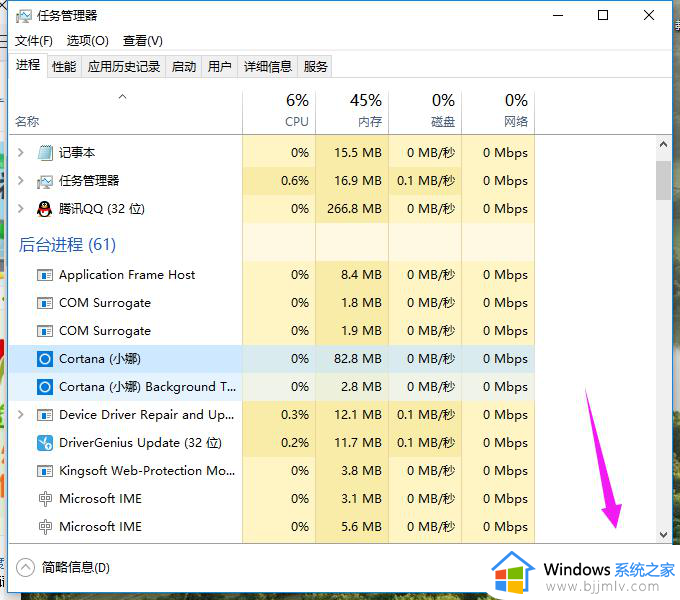Select the Cortana (小娜) process name
The width and height of the screenshot is (680, 600).
(x=100, y=359)
